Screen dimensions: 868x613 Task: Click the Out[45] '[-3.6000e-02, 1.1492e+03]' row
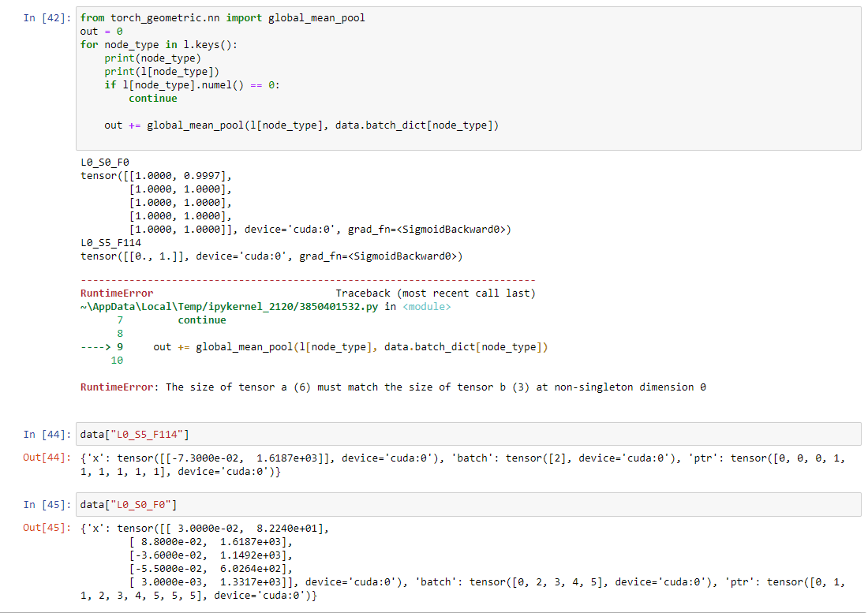[x=211, y=555]
